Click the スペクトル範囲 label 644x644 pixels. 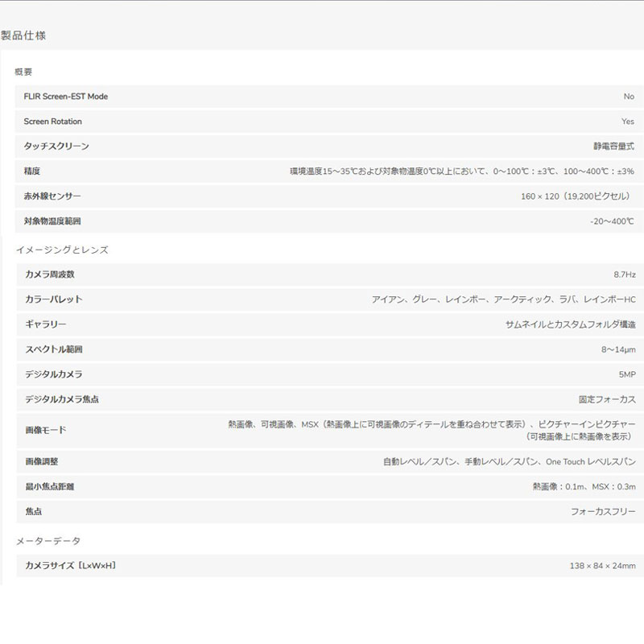(x=53, y=349)
